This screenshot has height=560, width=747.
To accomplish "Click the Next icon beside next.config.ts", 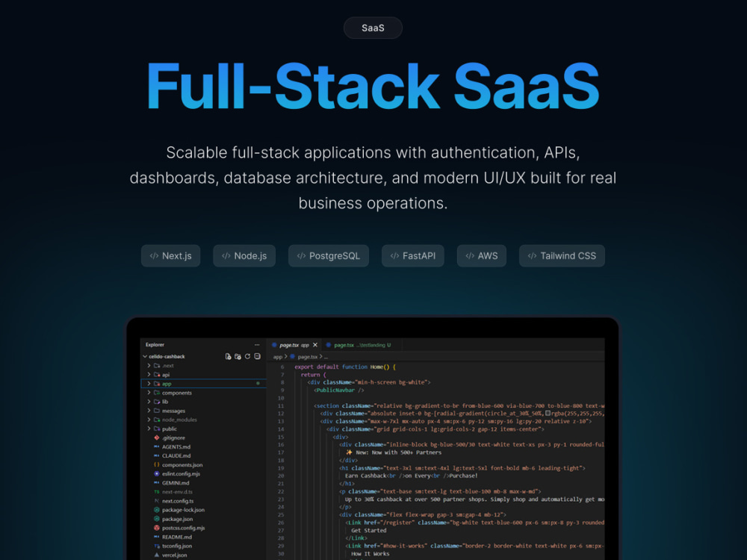I will 157,501.
